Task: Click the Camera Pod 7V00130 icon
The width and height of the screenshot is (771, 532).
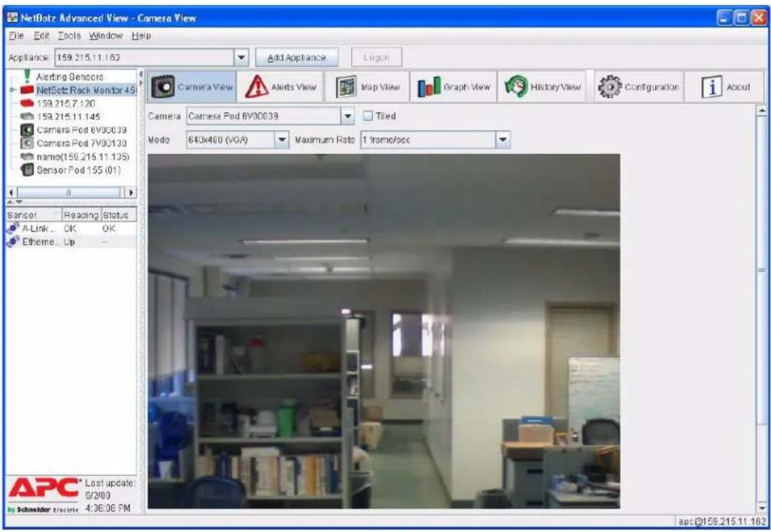Action: point(27,143)
